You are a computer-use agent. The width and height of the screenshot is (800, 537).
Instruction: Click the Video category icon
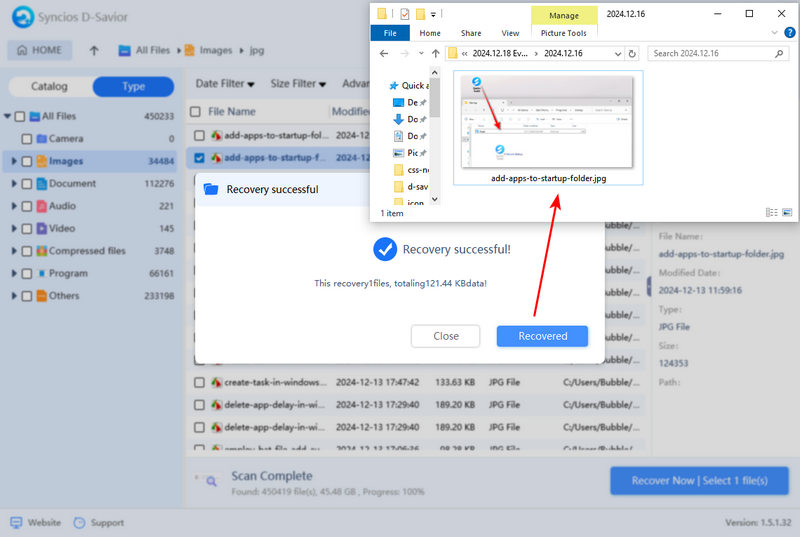42,228
